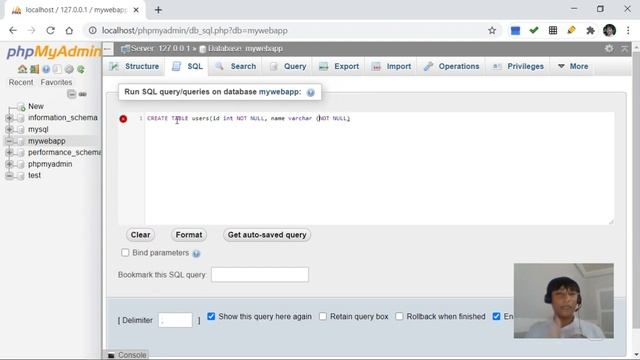The height and width of the screenshot is (360, 640).
Task: Uncheck Show this query here again
Action: click(x=211, y=316)
